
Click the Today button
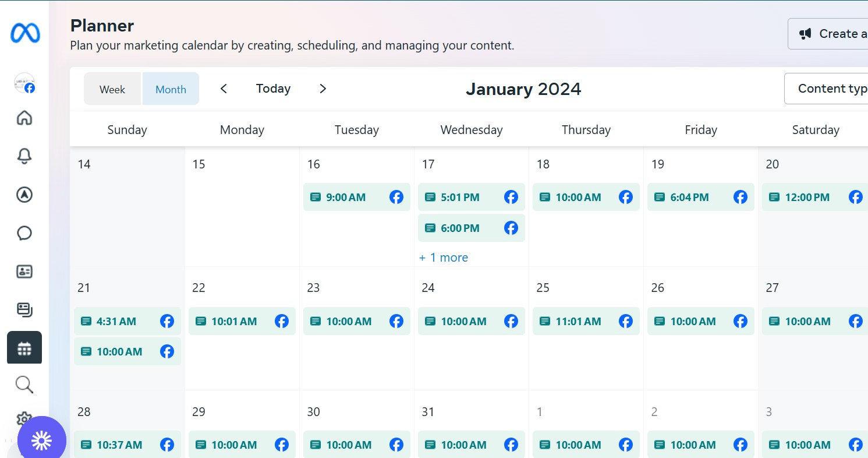[x=273, y=89]
